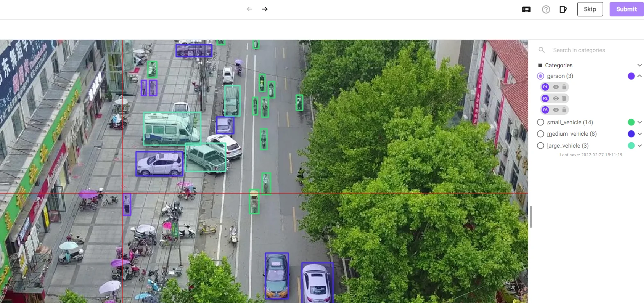
Task: Select the P1 annotation badge
Action: (545, 87)
